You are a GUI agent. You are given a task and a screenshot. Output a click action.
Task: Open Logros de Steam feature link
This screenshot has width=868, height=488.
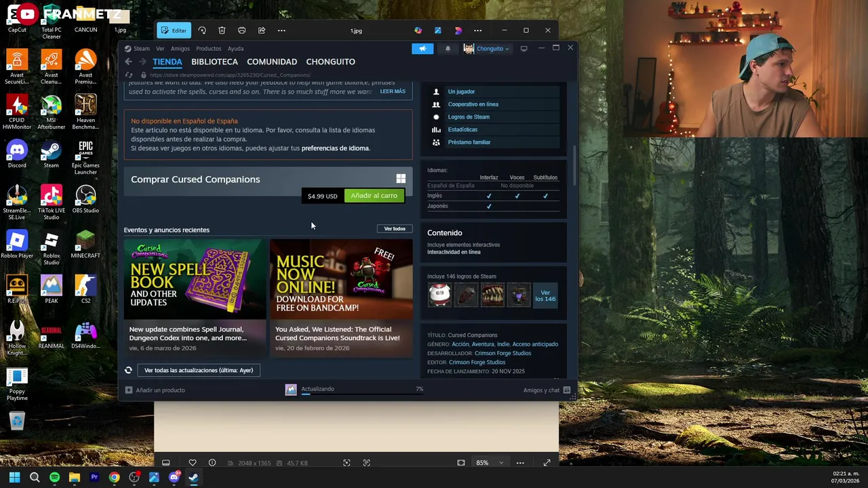(x=469, y=117)
